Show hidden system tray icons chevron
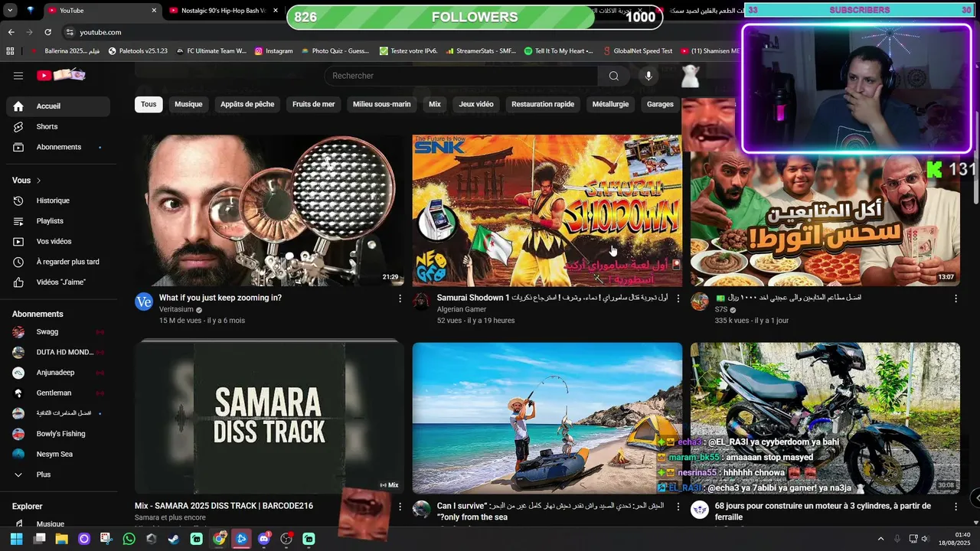Image resolution: width=980 pixels, height=551 pixels. tap(880, 539)
